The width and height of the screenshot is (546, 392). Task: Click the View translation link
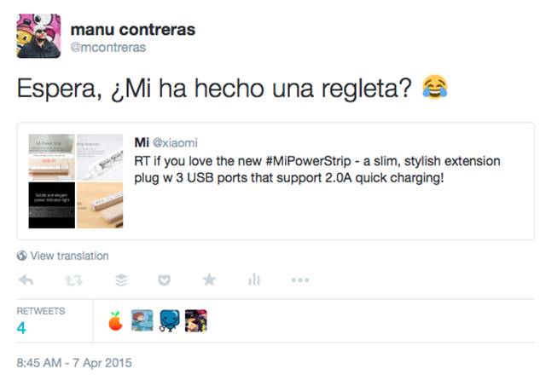69,256
